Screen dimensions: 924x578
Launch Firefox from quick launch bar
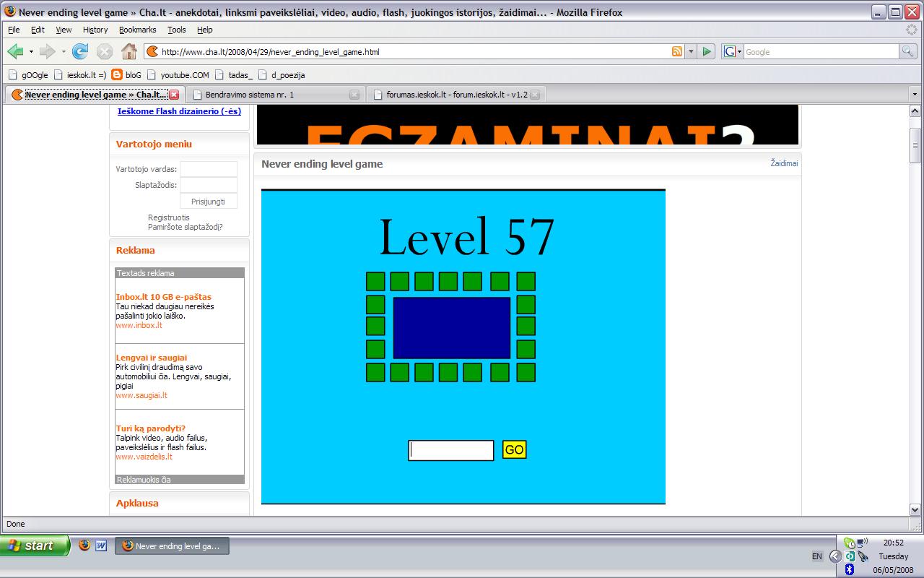[x=84, y=545]
